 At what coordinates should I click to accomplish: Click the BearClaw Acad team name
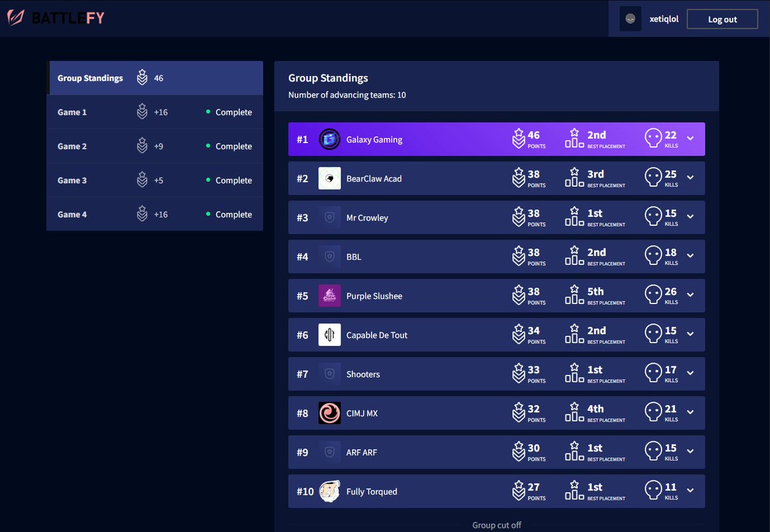374,178
